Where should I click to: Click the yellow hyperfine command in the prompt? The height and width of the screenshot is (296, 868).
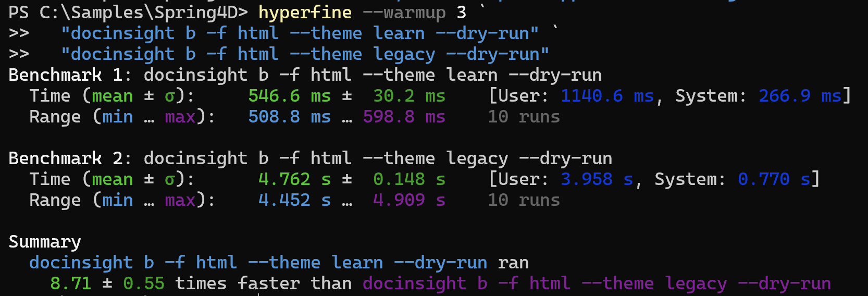point(305,13)
